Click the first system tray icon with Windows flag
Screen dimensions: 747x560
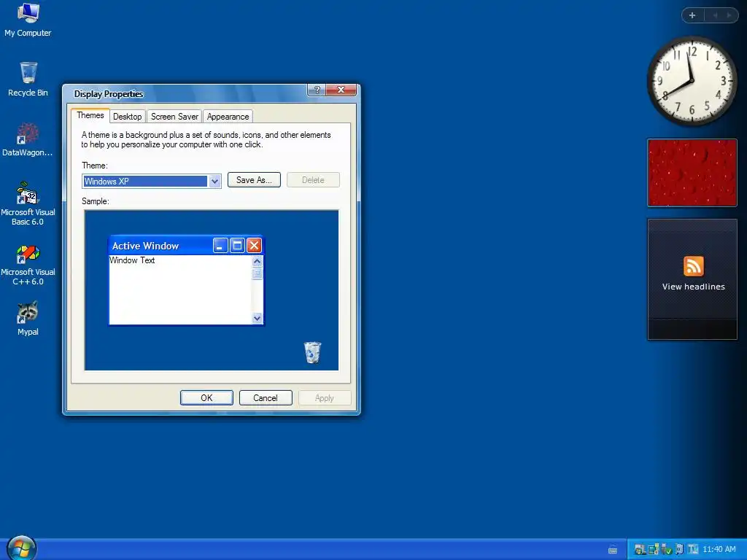tap(640, 549)
